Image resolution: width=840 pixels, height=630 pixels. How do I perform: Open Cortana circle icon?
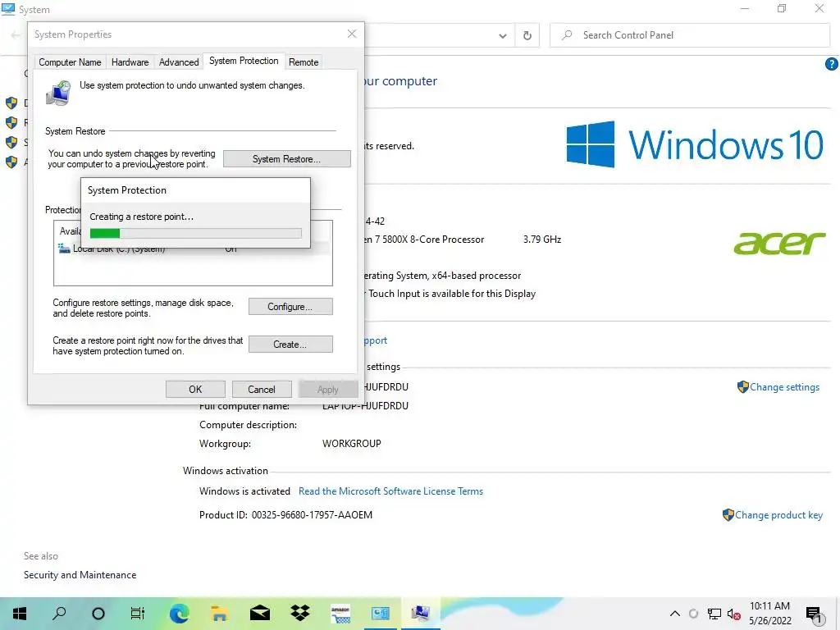[98, 614]
